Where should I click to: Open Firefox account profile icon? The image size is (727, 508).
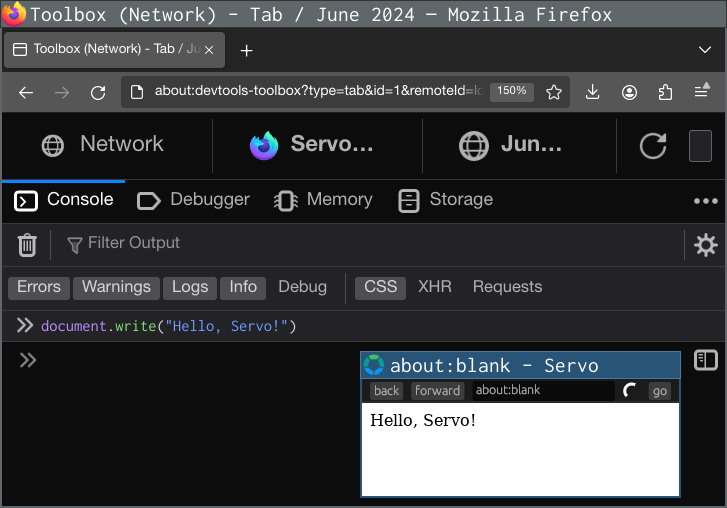click(x=630, y=92)
